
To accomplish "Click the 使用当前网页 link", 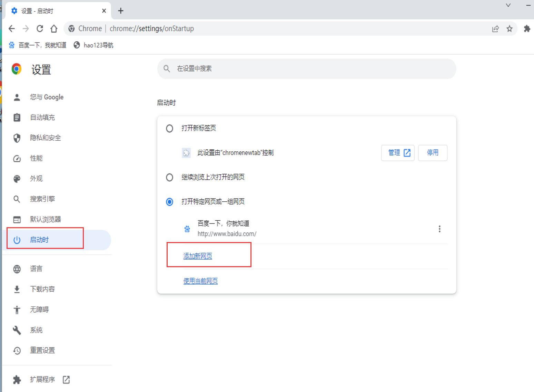I will [200, 281].
